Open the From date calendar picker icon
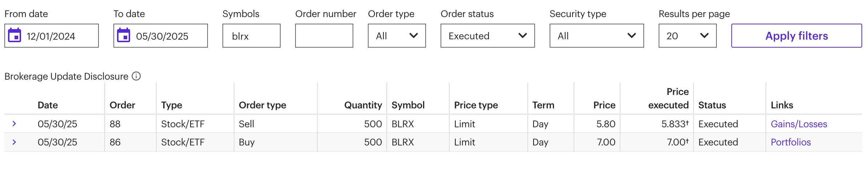 [x=15, y=36]
